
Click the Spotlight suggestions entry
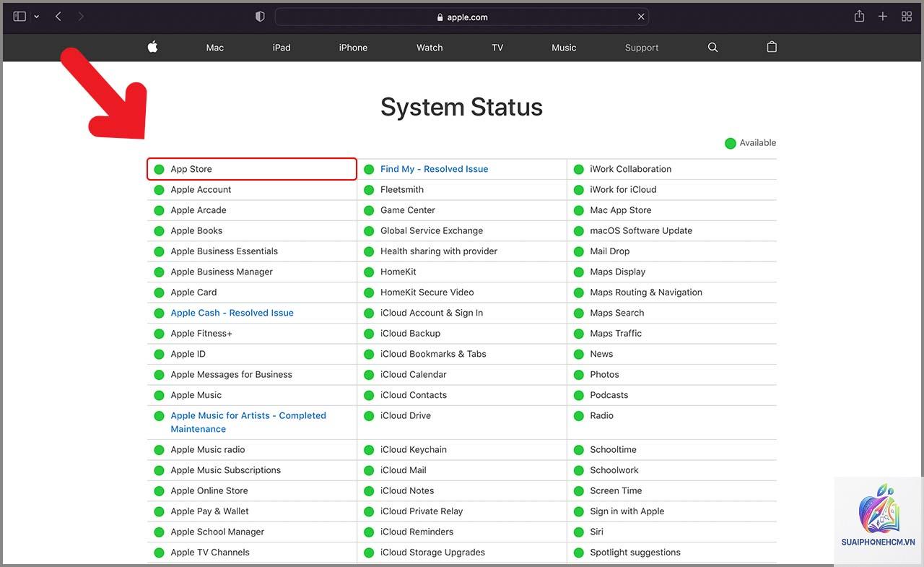[635, 553]
